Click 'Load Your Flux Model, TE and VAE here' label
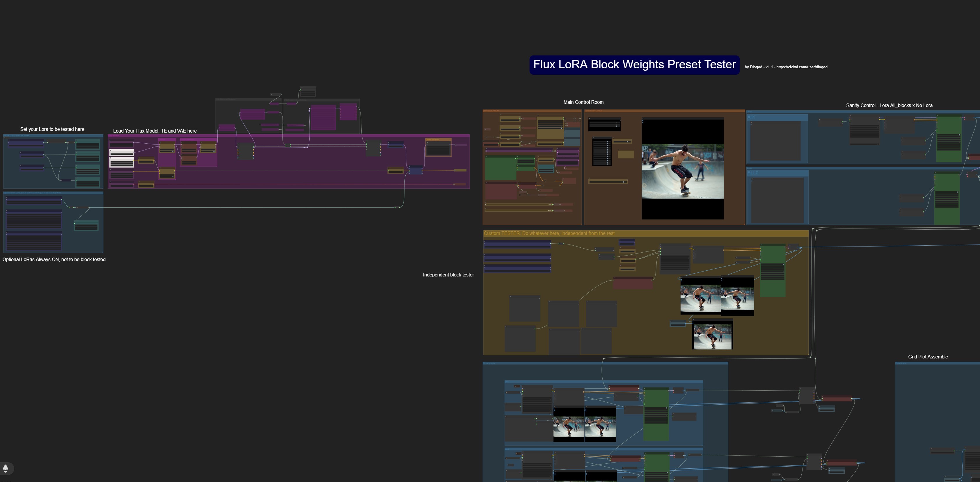 pyautogui.click(x=155, y=131)
